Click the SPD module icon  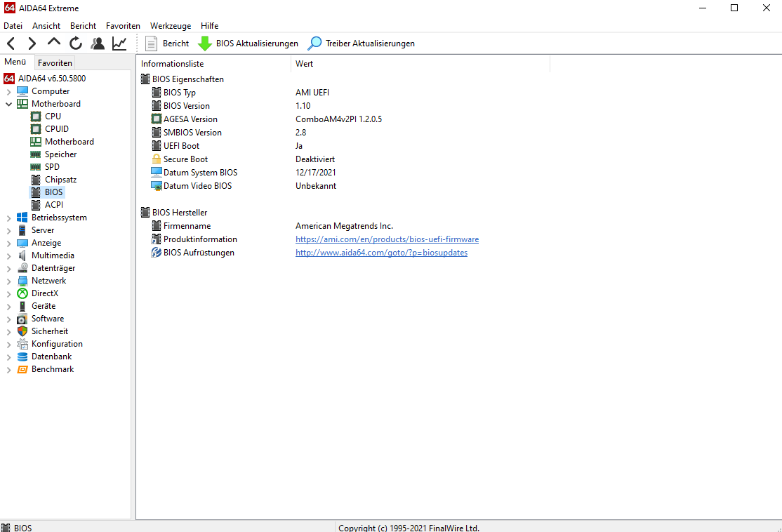[35, 167]
